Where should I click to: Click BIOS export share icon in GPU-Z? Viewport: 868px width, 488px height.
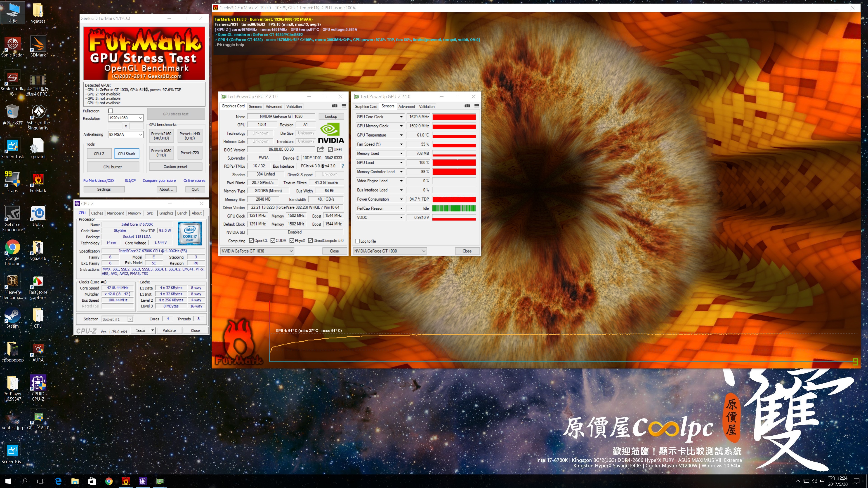321,149
